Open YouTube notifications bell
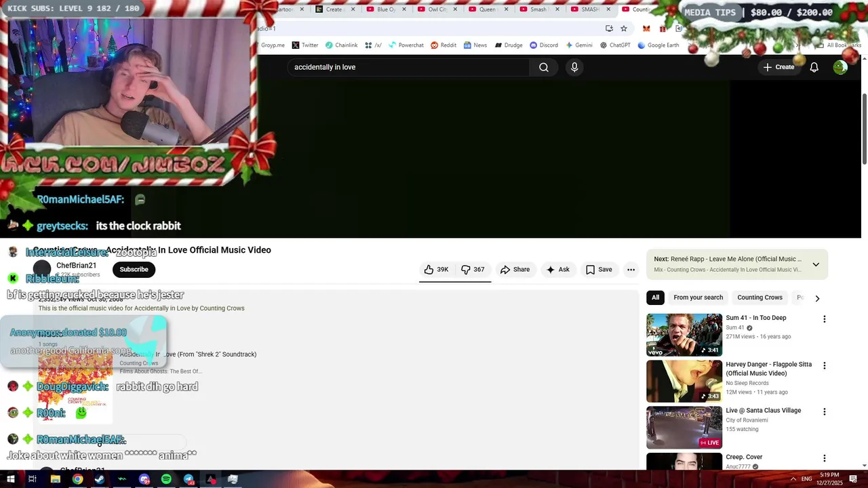 (x=814, y=67)
